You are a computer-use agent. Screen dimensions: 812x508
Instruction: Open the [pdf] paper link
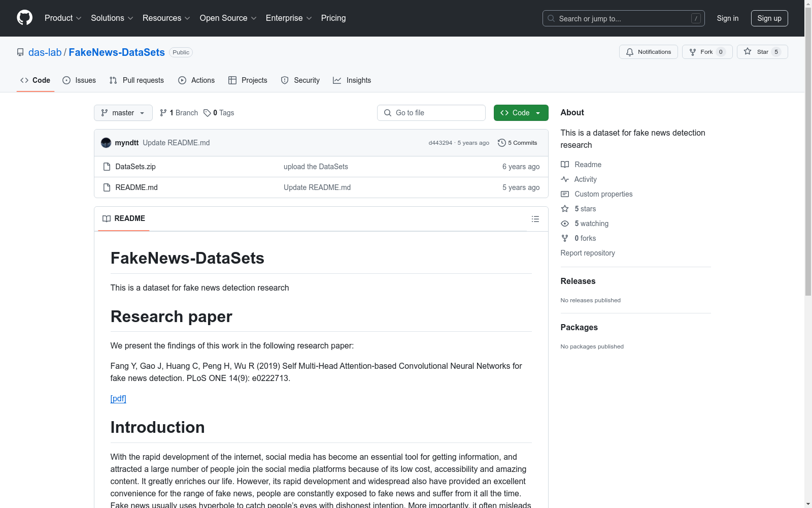118,399
